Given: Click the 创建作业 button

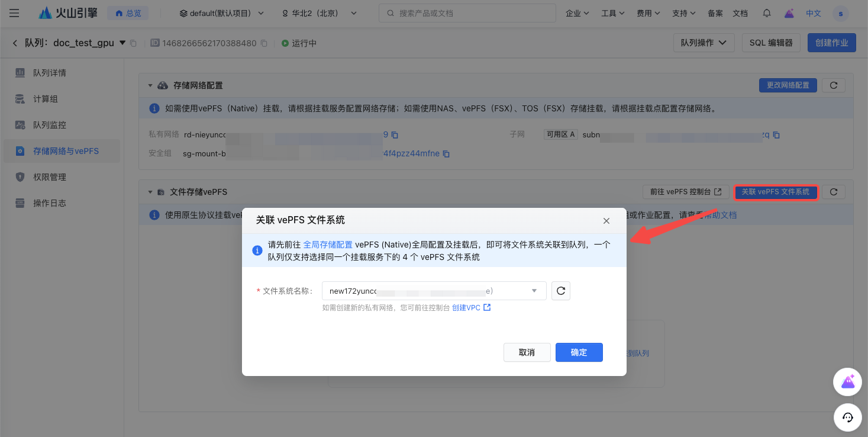Looking at the screenshot, I should click(832, 43).
